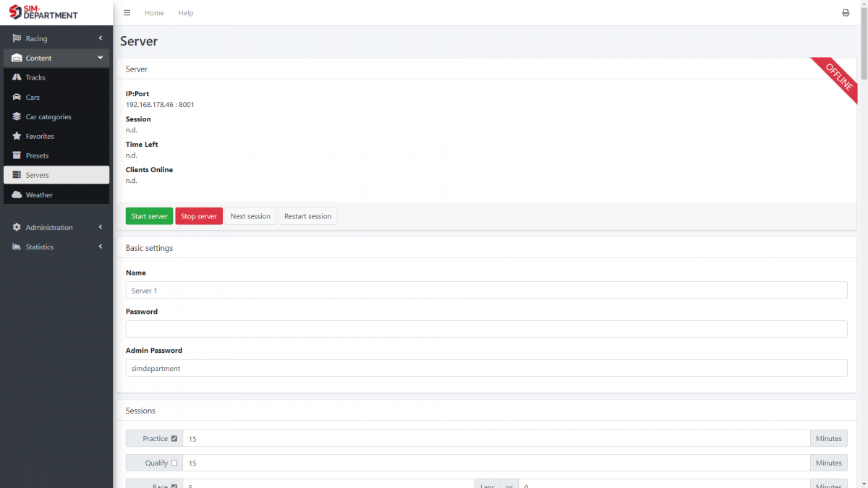Screen dimensions: 868x488
Task: Collapse the Content sidebar section
Action: point(56,58)
